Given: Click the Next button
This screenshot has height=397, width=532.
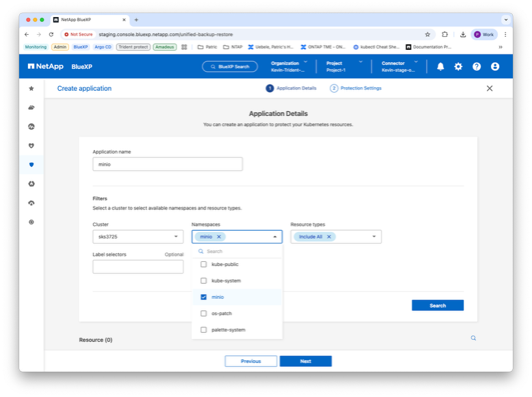Looking at the screenshot, I should 306,361.
